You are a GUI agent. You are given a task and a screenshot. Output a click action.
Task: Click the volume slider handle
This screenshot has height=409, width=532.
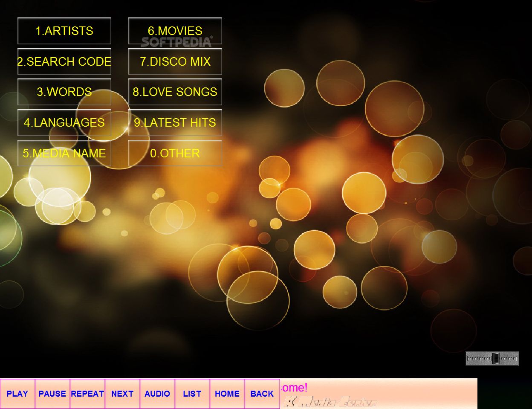[496, 359]
